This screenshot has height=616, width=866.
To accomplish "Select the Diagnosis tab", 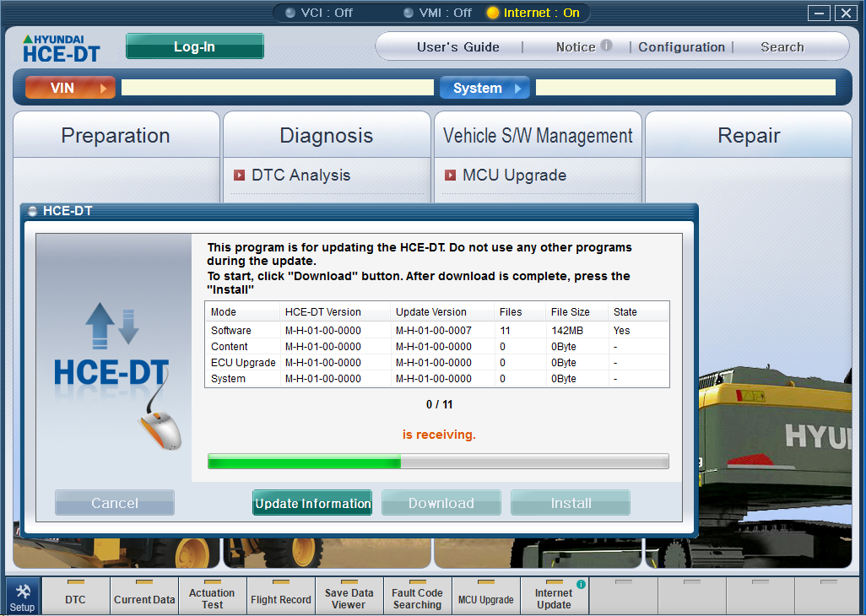I will coord(327,135).
